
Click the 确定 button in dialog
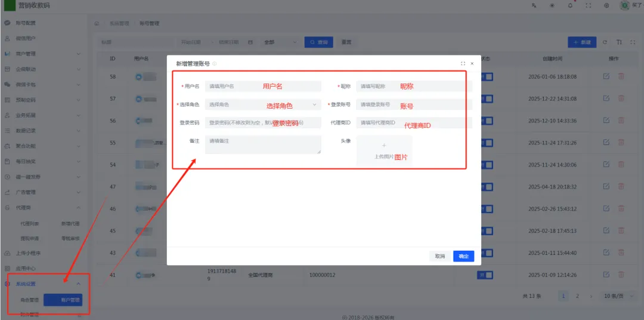click(464, 256)
